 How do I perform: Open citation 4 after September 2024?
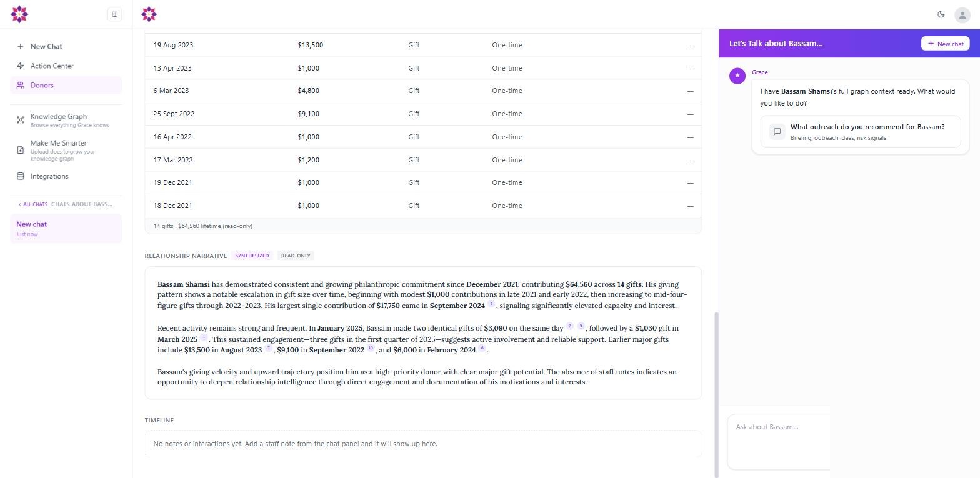tap(491, 304)
